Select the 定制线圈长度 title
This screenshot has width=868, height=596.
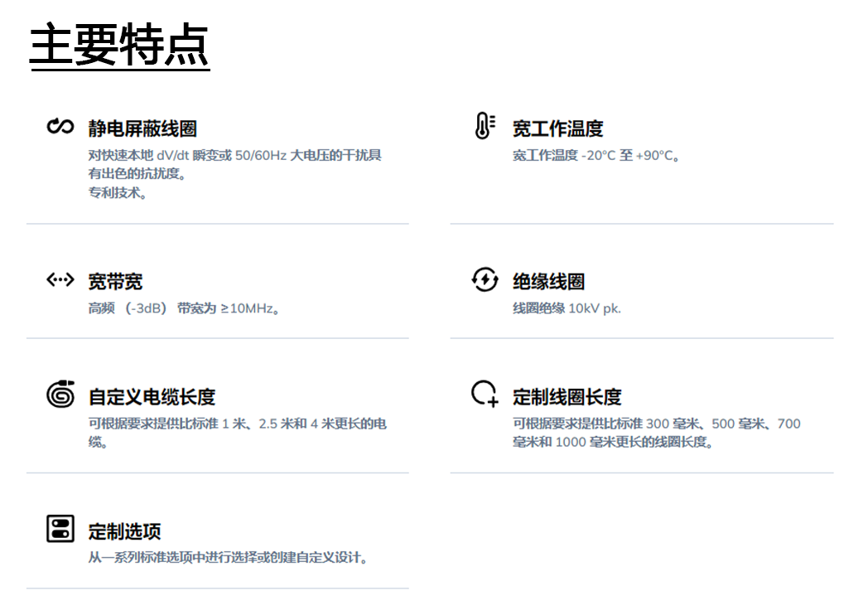point(567,396)
